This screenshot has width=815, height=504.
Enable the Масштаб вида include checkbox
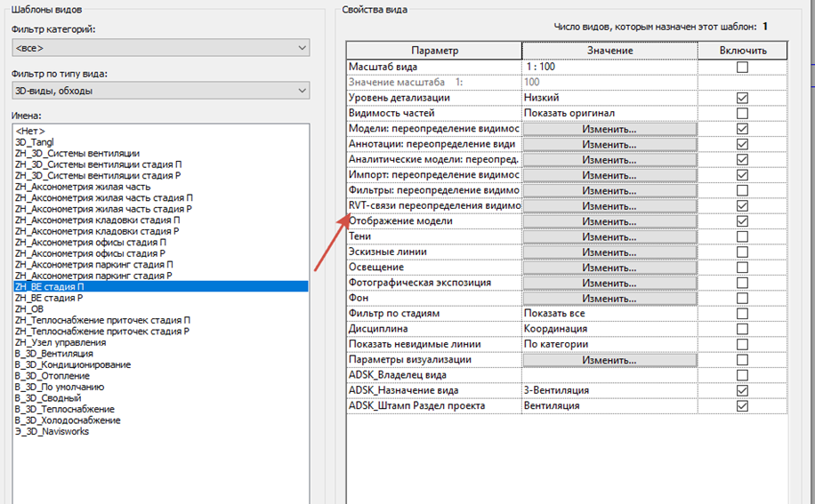(x=742, y=67)
